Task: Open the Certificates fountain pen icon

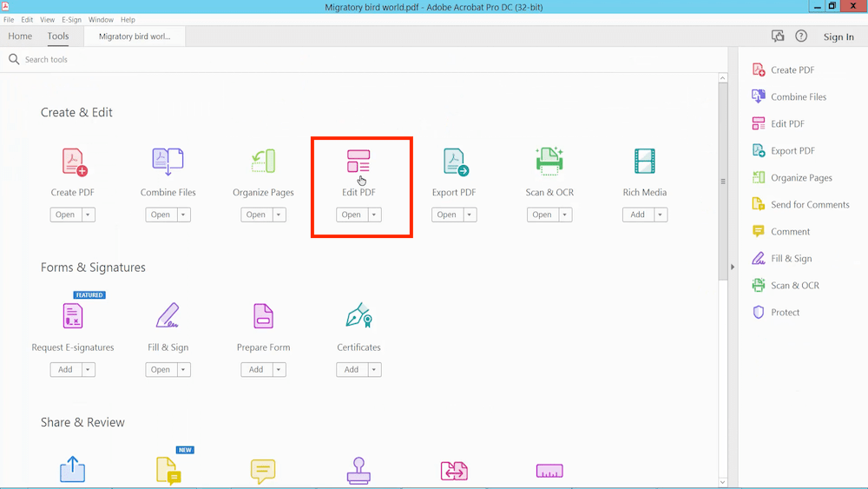Action: pos(358,315)
